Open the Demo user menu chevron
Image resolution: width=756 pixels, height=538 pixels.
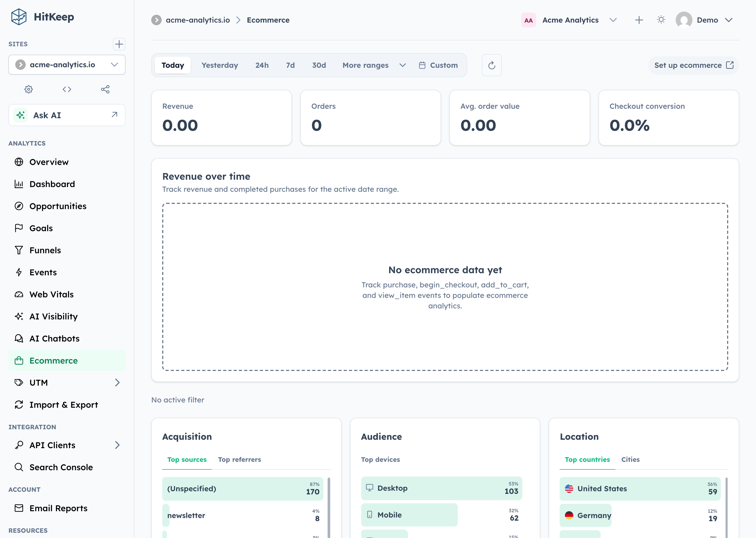728,20
